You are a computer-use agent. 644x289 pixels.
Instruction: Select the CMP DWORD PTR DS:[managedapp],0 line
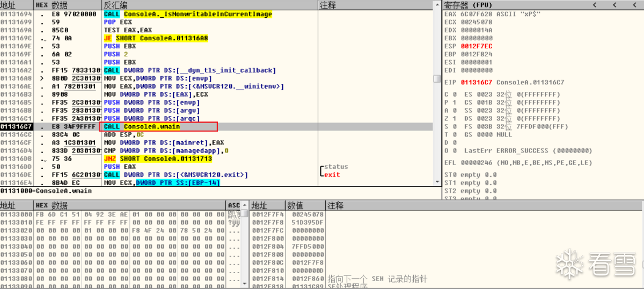coord(217,150)
